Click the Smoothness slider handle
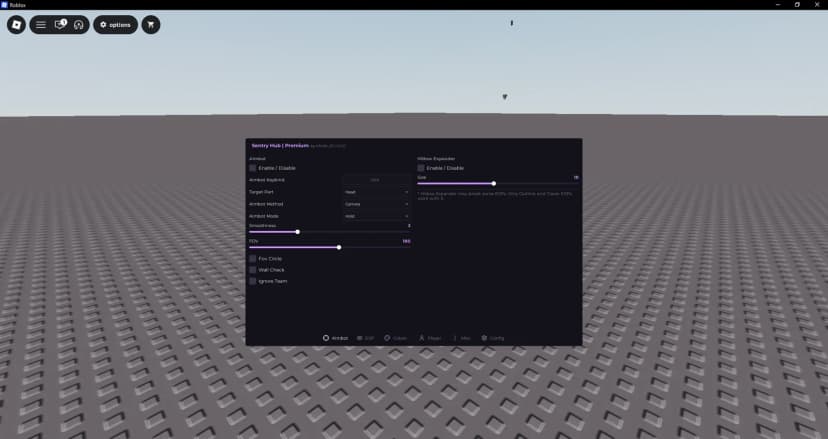The height and width of the screenshot is (439, 828). pos(298,232)
